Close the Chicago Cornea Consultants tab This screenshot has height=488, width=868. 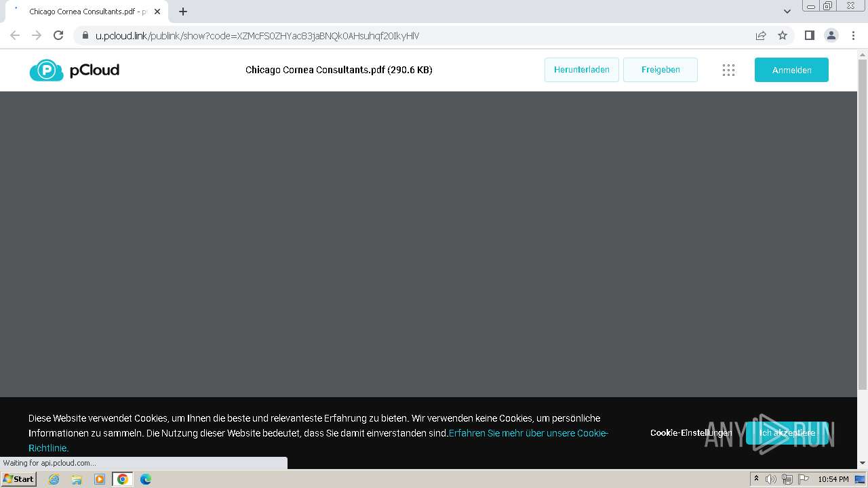point(157,12)
